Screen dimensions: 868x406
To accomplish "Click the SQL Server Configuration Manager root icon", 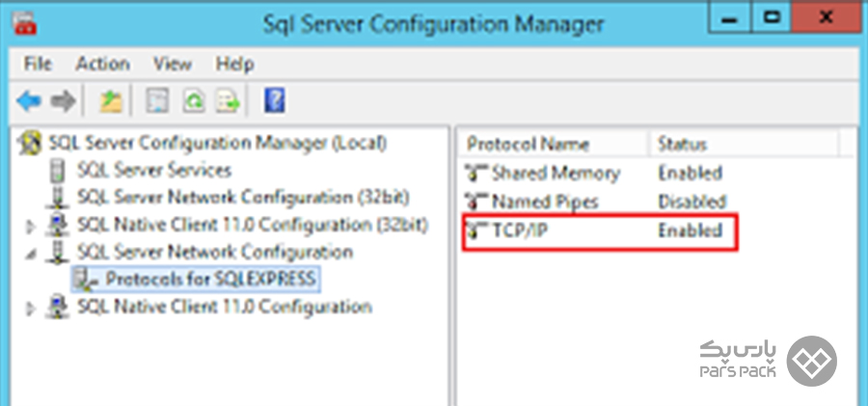I will point(31,144).
